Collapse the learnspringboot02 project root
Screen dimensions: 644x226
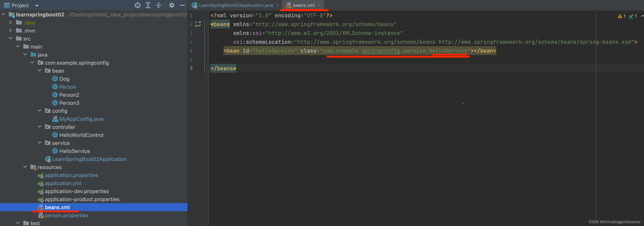3,14
